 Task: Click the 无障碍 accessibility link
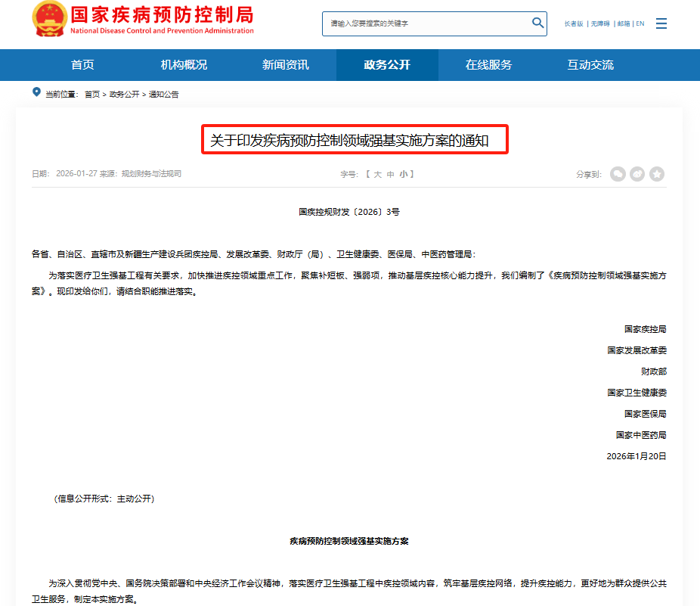click(x=600, y=23)
